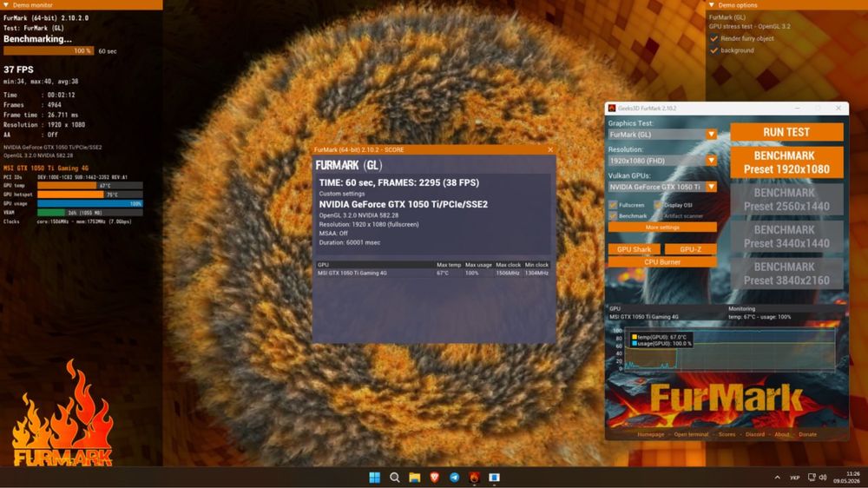The image size is (868, 488).
Task: Show hidden system tray icons
Action: click(777, 478)
